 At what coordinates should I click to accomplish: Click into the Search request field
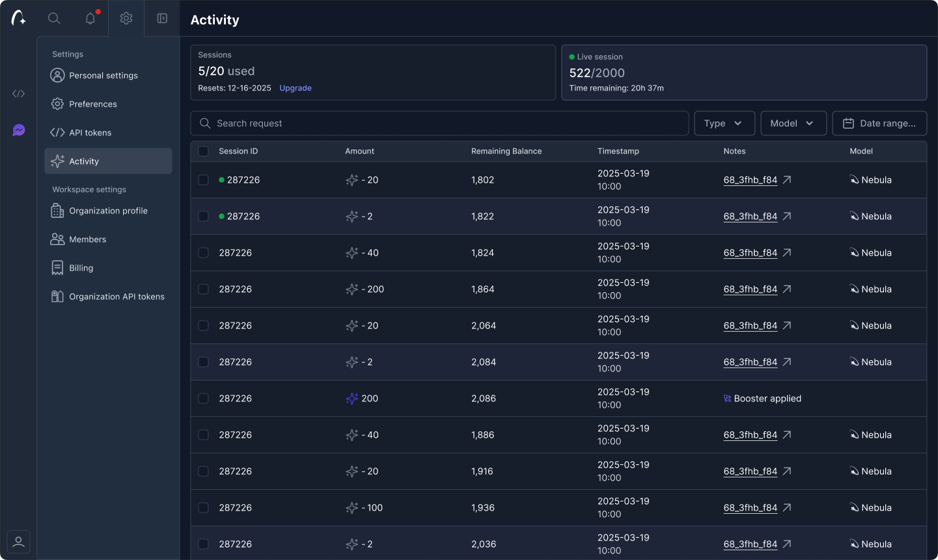[439, 123]
